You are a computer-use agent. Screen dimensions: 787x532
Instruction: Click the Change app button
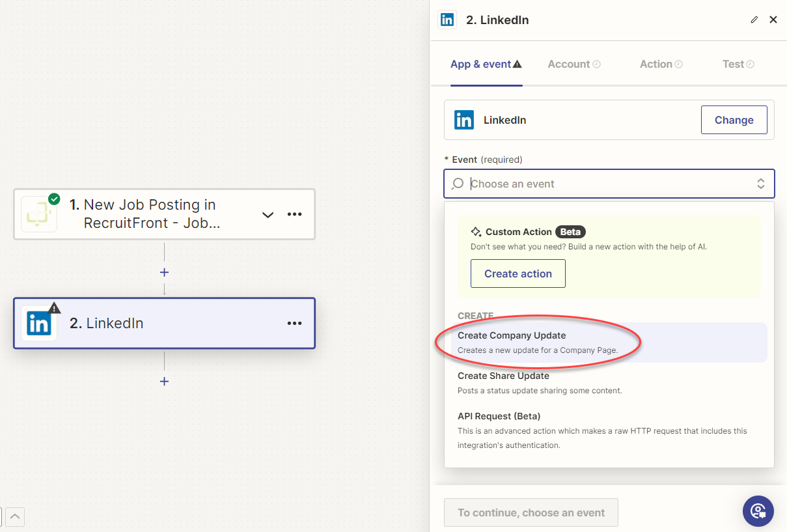pyautogui.click(x=734, y=120)
